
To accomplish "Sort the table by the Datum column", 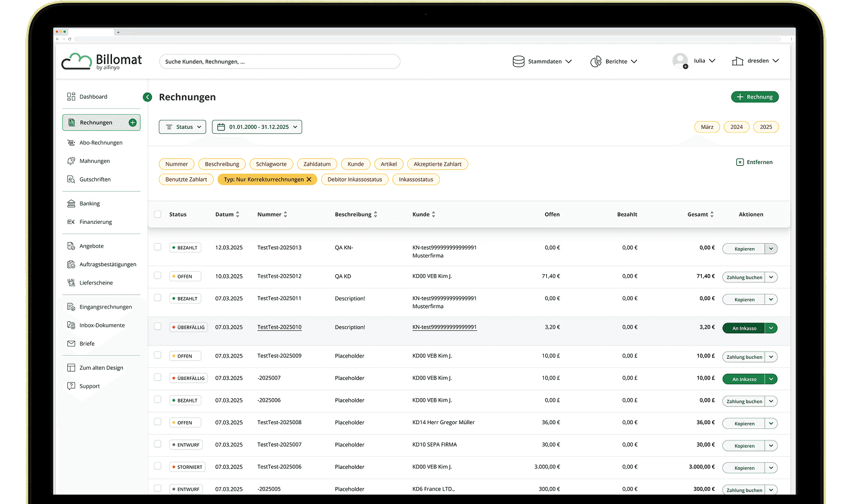I will (227, 214).
